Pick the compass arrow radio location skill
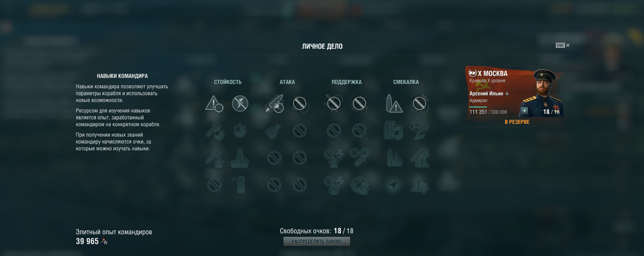Viewport: 644px width, 256px height. coord(394,185)
